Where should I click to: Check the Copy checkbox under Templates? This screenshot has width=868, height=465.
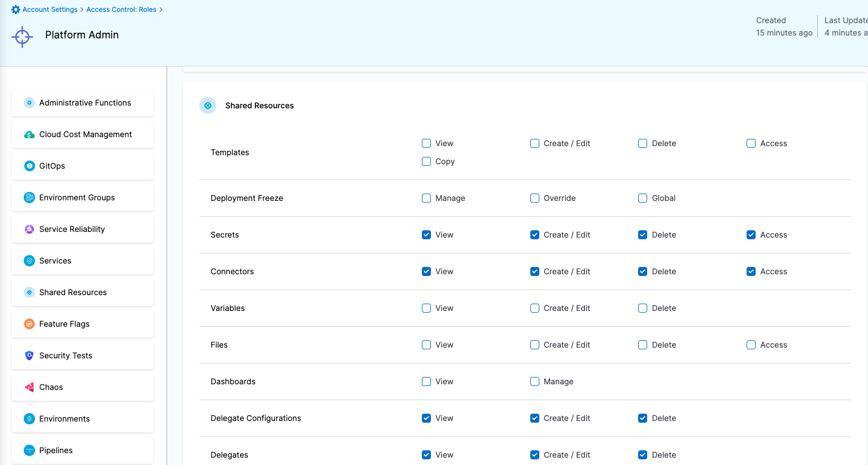point(426,161)
